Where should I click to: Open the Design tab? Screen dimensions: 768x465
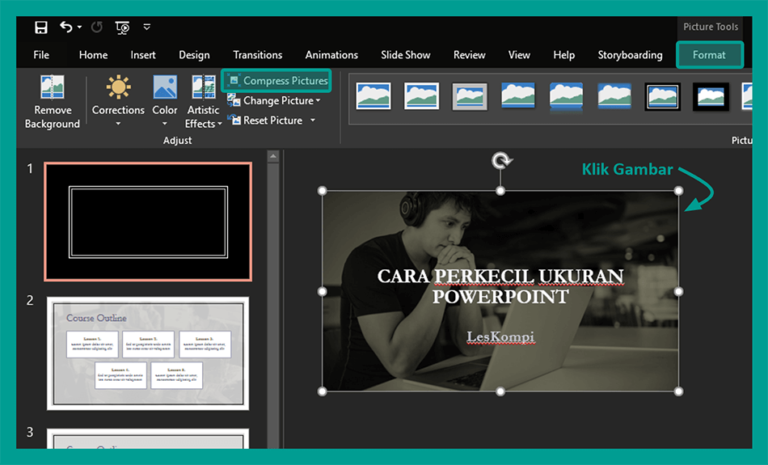tap(194, 55)
